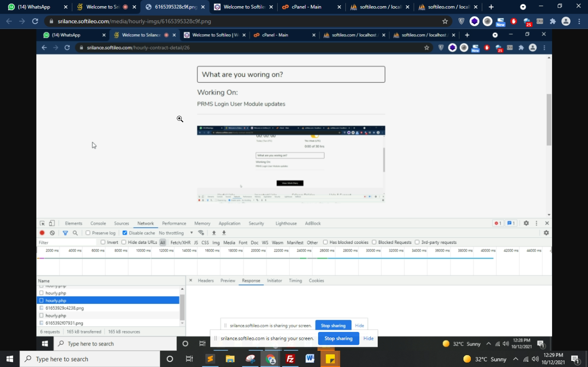
Task: Open Sublime Text from the taskbar
Action: click(x=210, y=359)
